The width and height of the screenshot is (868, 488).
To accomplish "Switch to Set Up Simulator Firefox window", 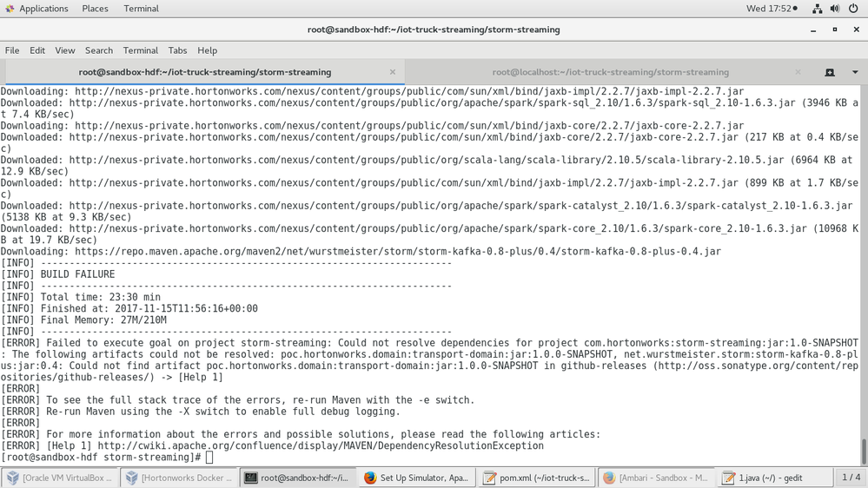I will point(418,478).
